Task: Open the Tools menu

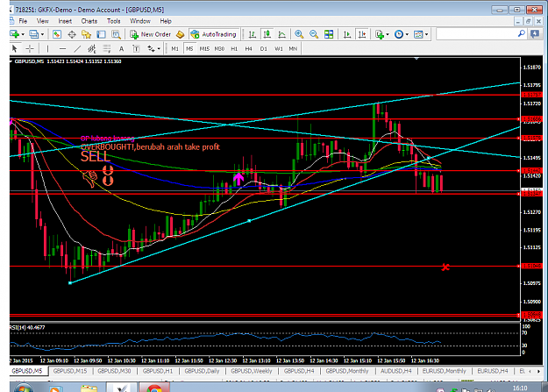Action: click(114, 21)
